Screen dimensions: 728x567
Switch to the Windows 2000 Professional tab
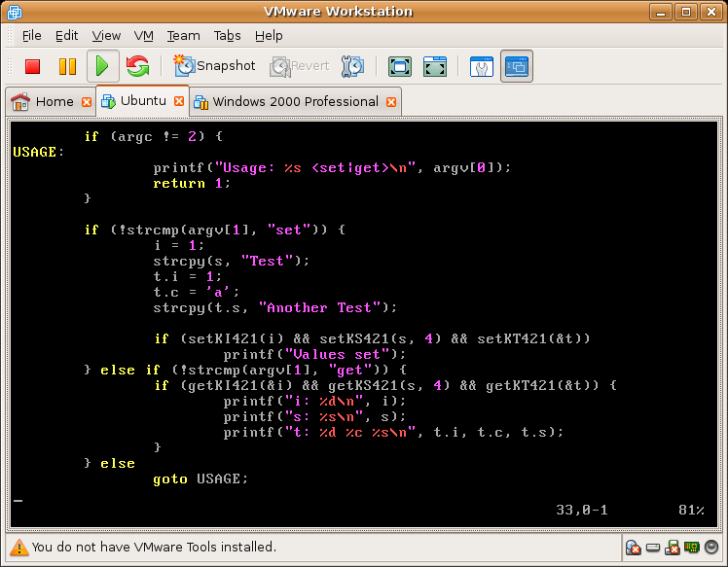pos(295,101)
